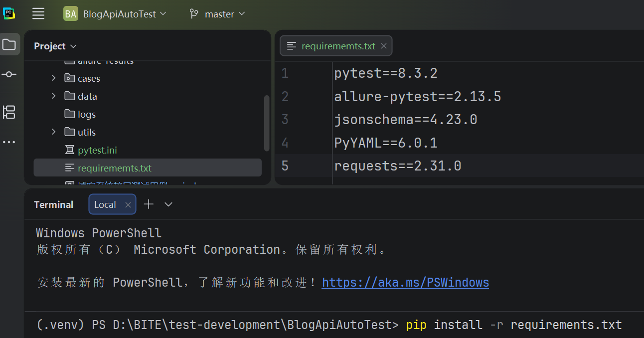Screen dimensions: 644x338
Task: Click the git branch icon
Action: (194, 14)
